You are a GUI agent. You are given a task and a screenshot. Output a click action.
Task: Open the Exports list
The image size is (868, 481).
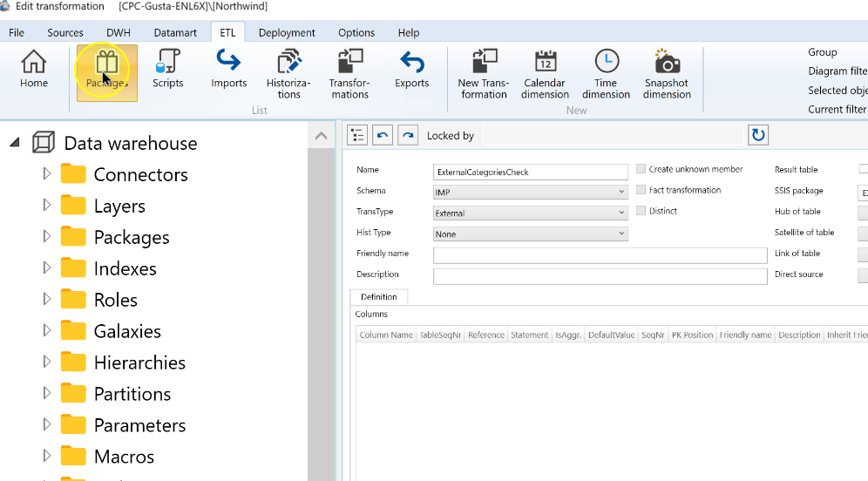tap(411, 69)
